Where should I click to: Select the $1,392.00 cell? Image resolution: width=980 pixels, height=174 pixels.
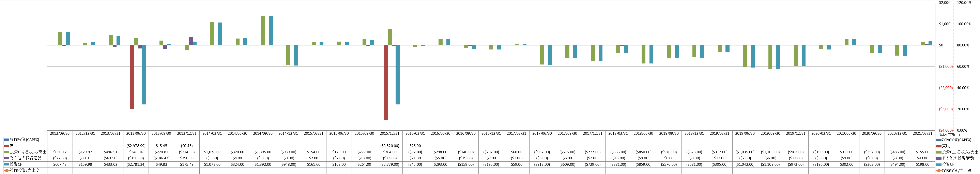pyautogui.click(x=263, y=164)
